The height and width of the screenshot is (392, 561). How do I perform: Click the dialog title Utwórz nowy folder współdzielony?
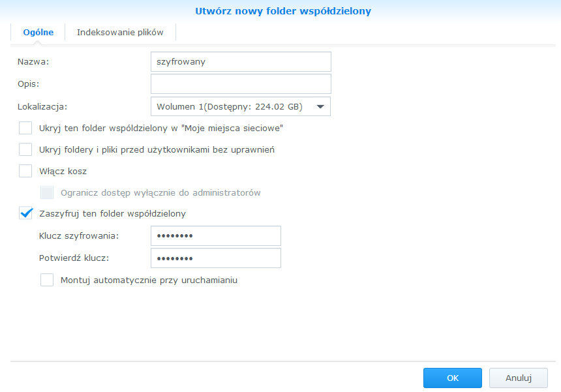click(283, 11)
